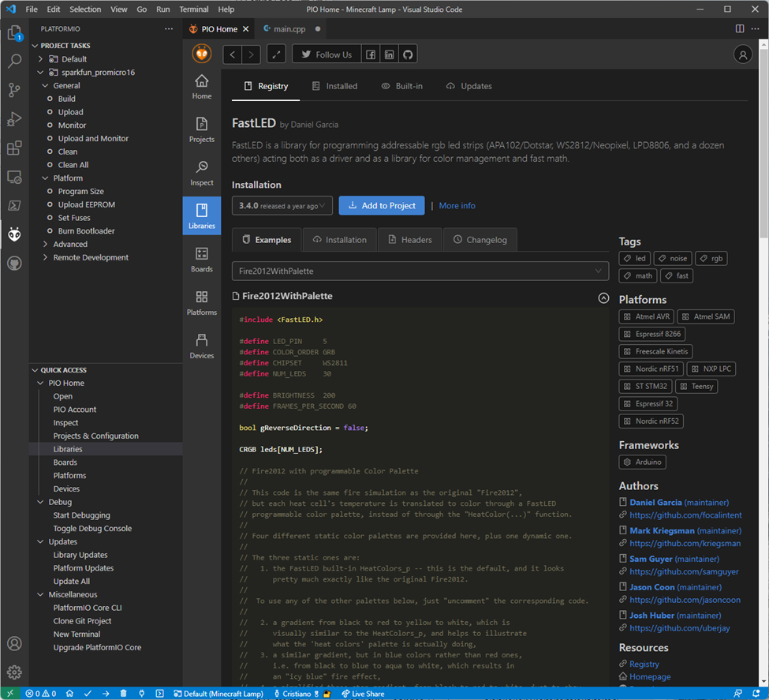Screen dimensions: 769x700
Task: Select Upload and Monitor task
Action: click(x=93, y=139)
